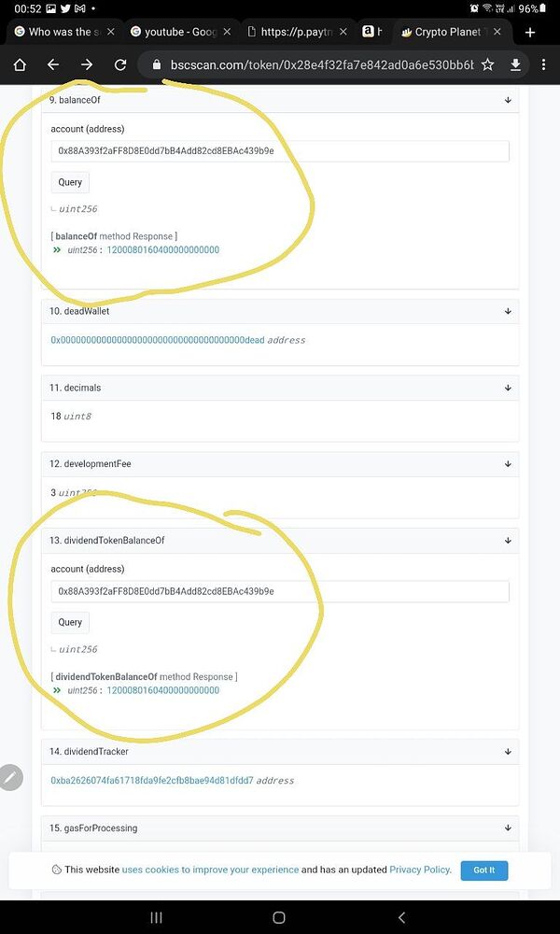Open the Privacy Policy link
This screenshot has width=560, height=934.
pos(418,870)
